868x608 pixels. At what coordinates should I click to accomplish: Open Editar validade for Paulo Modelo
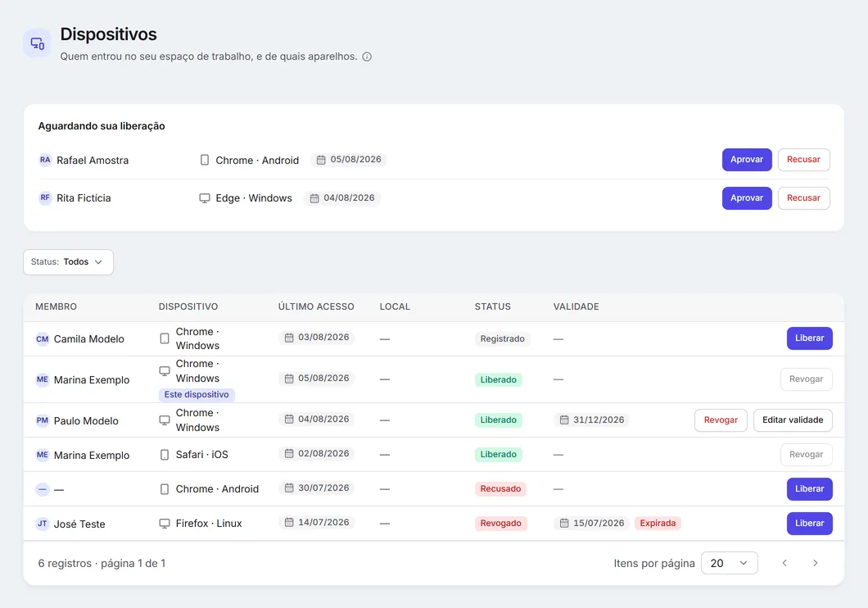(793, 420)
